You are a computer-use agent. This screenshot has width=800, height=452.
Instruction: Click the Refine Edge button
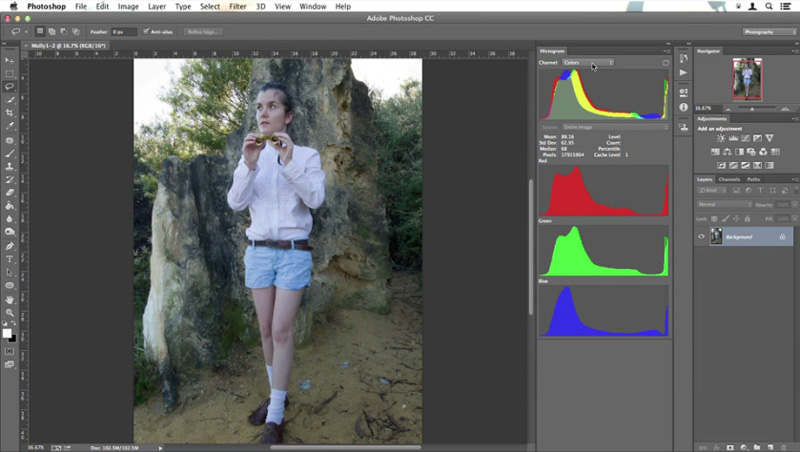pos(203,31)
